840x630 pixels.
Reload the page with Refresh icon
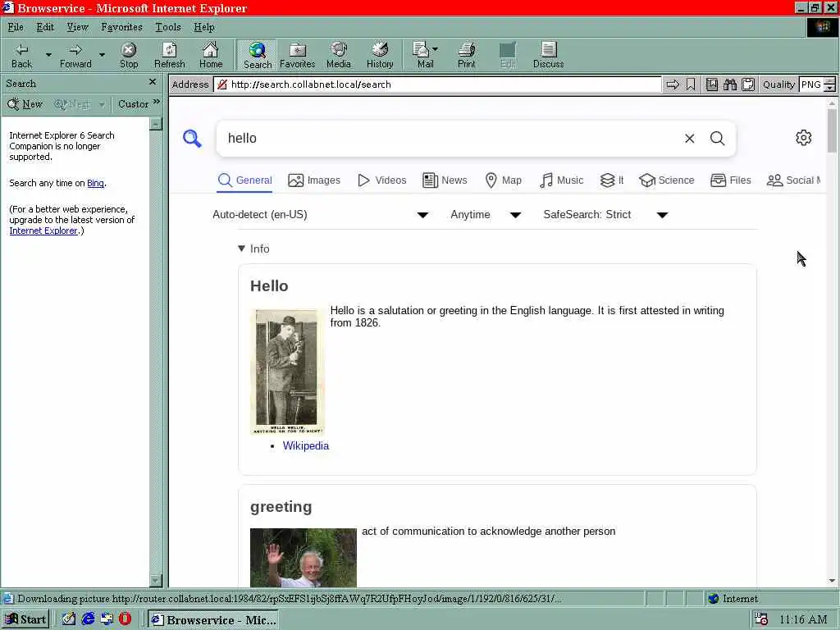click(x=169, y=56)
